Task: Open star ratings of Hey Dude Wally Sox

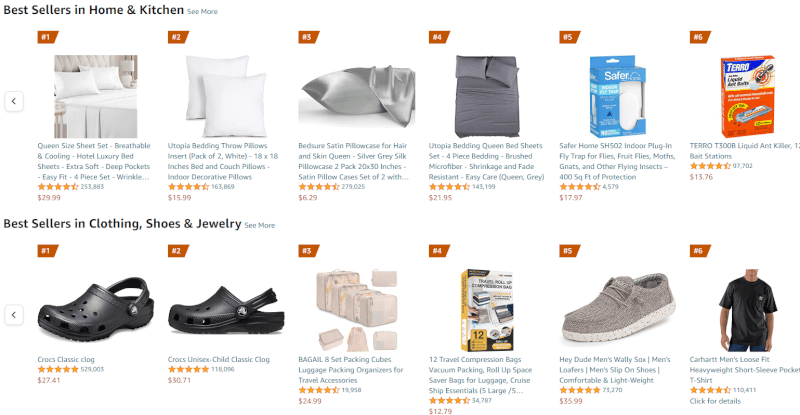Action: pyautogui.click(x=580, y=390)
